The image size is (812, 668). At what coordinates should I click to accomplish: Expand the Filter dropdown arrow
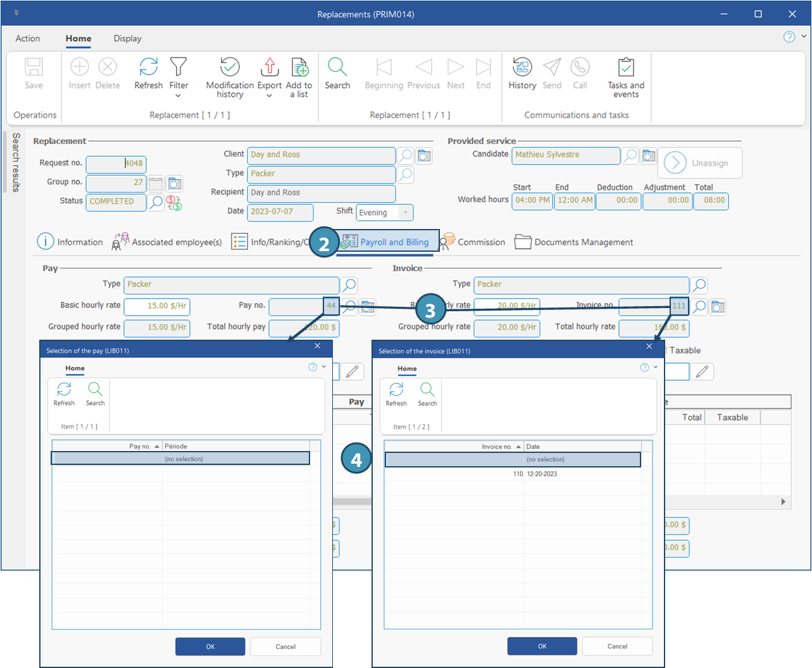(x=178, y=96)
